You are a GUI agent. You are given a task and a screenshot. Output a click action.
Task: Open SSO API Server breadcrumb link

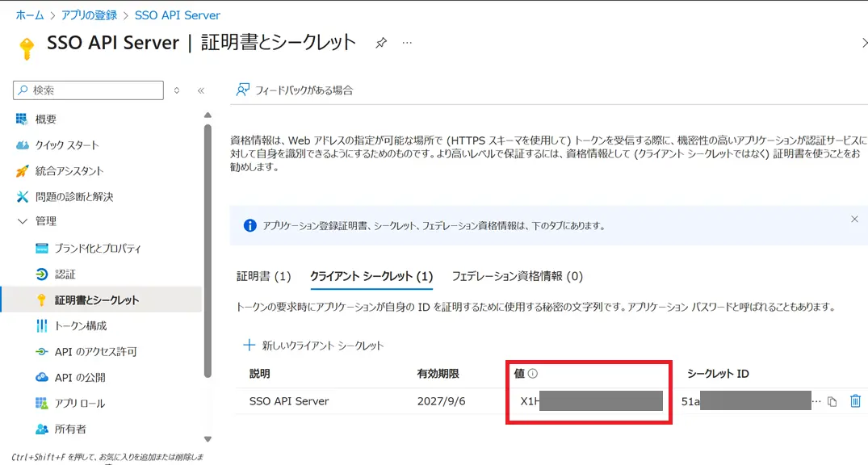(x=177, y=15)
